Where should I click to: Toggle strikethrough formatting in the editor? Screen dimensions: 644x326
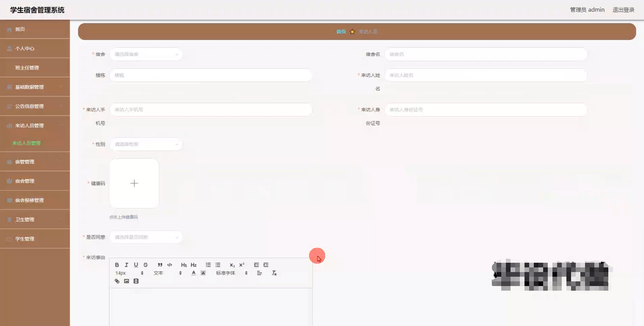click(145, 265)
